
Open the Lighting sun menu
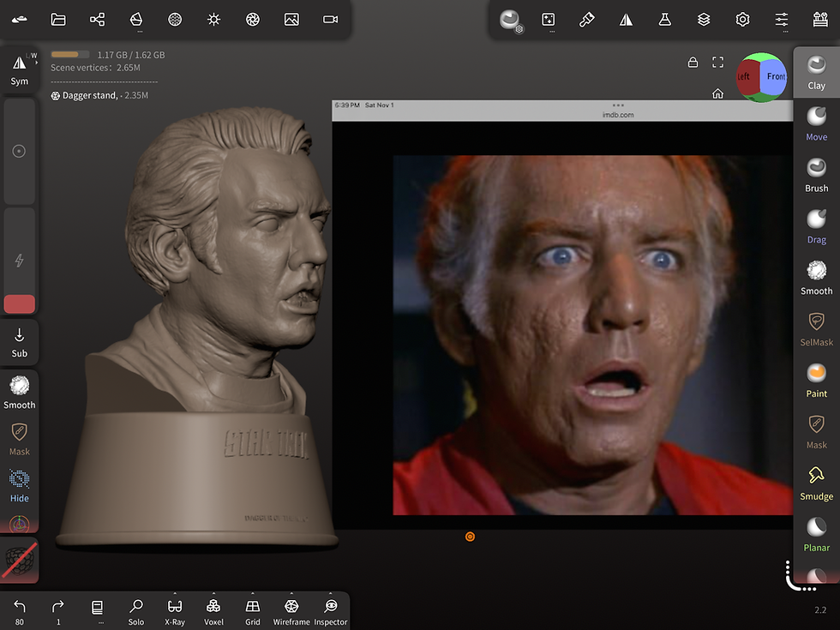pyautogui.click(x=213, y=20)
